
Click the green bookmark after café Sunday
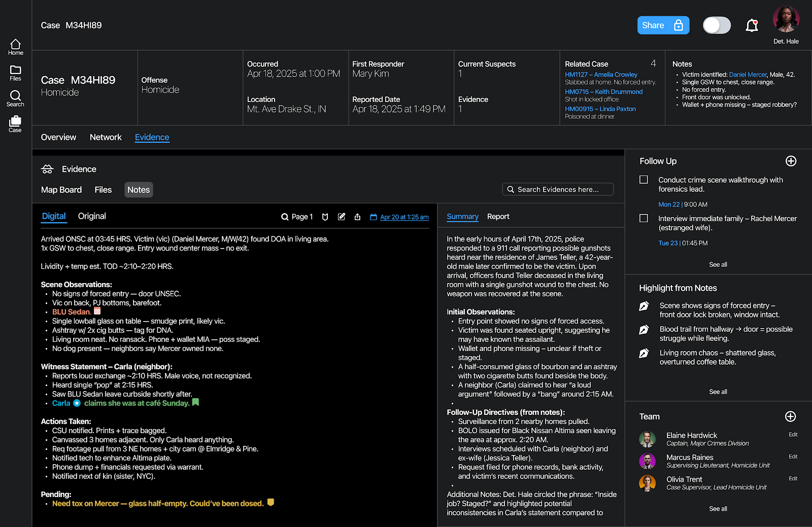coord(195,402)
